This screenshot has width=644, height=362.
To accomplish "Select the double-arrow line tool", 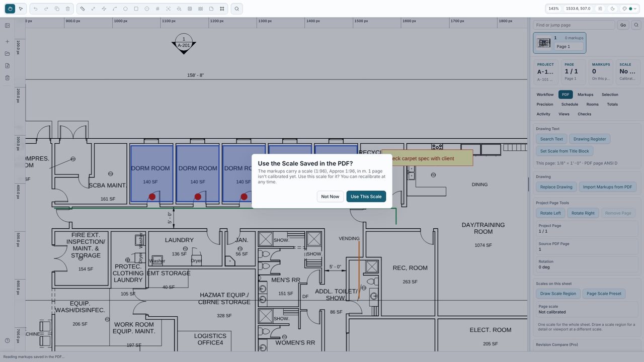I will click(93, 9).
